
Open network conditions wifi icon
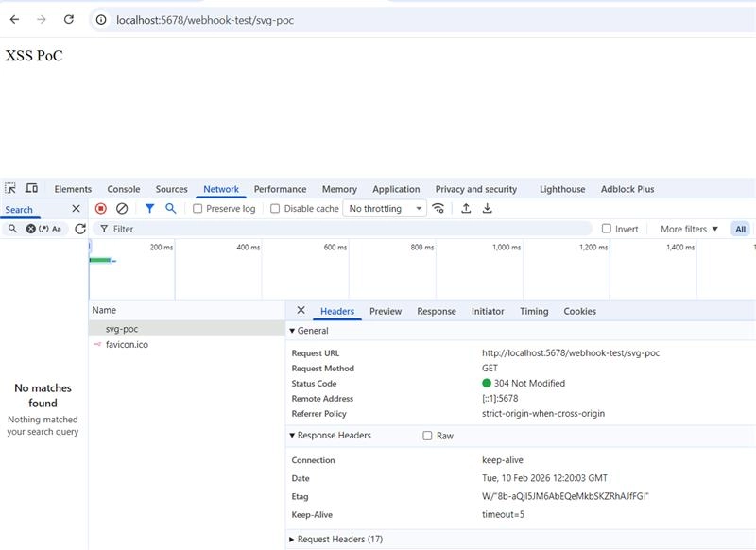438,208
